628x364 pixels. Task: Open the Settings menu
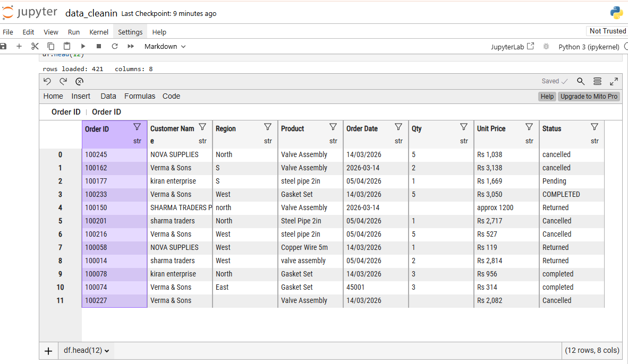point(130,32)
